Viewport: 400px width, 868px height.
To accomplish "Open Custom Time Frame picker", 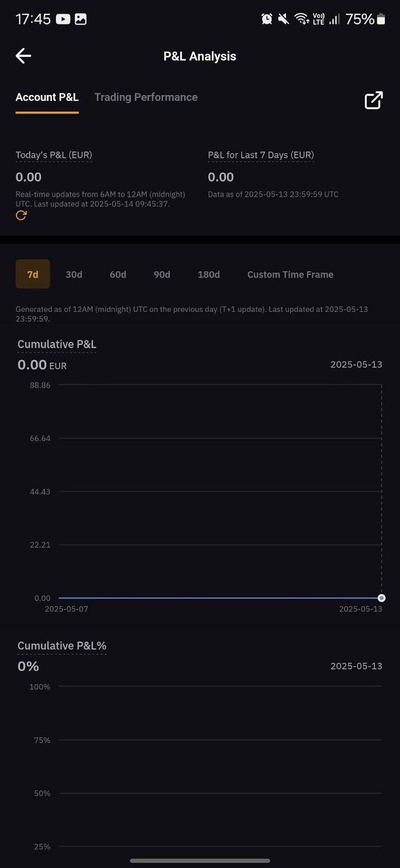I will pyautogui.click(x=290, y=275).
